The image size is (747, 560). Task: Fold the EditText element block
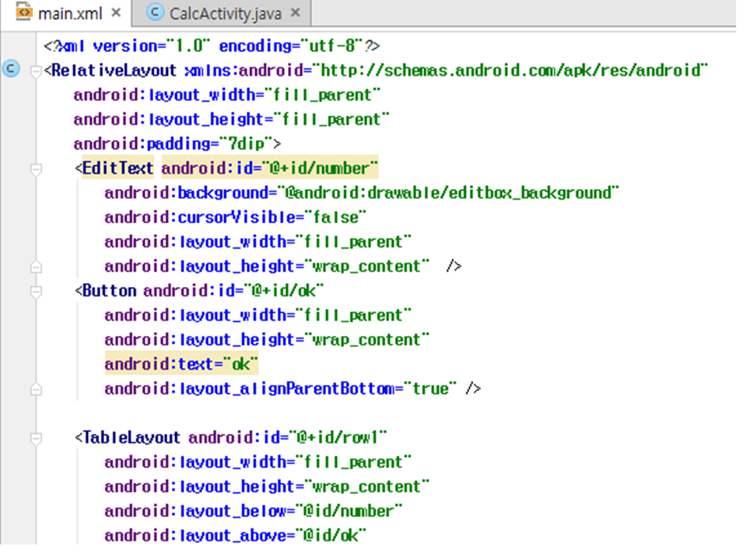[35, 170]
